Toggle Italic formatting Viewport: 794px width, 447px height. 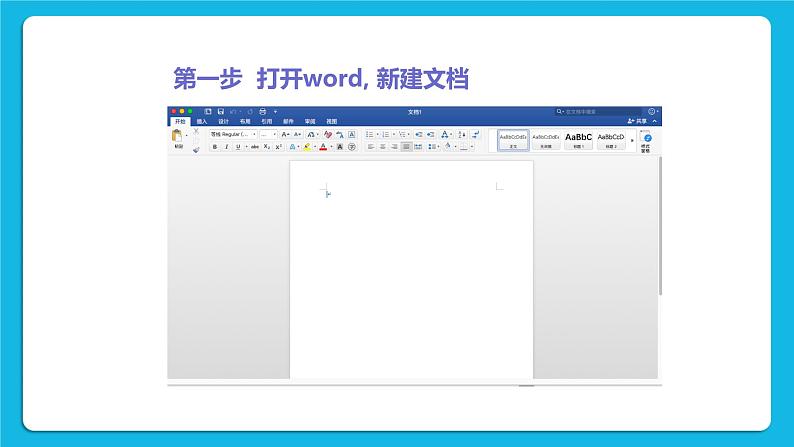pos(226,147)
